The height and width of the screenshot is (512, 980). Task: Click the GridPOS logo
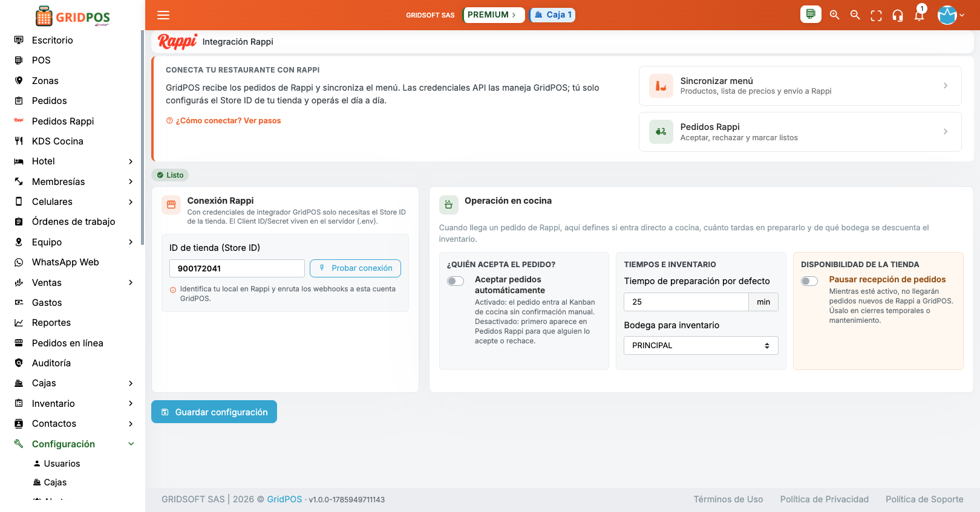click(73, 16)
